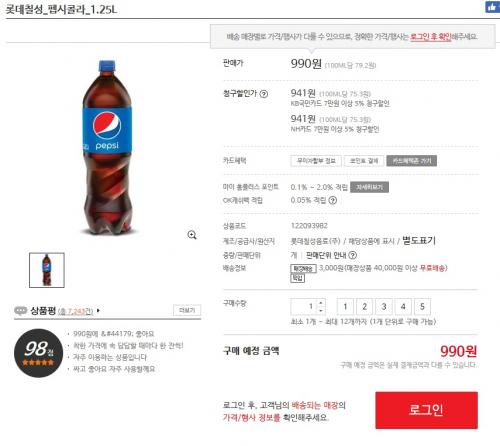Click the OK캐쉬백 적립 help icon
500x446 pixels.
point(333,200)
